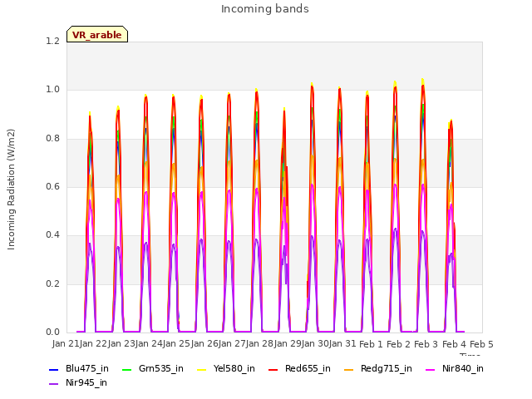Click the Feb 2 x-axis tick label
Screen dimensions: 532x399
click(x=399, y=344)
